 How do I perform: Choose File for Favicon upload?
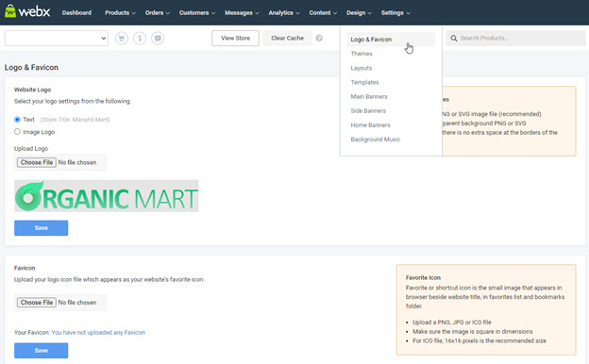coord(37,303)
